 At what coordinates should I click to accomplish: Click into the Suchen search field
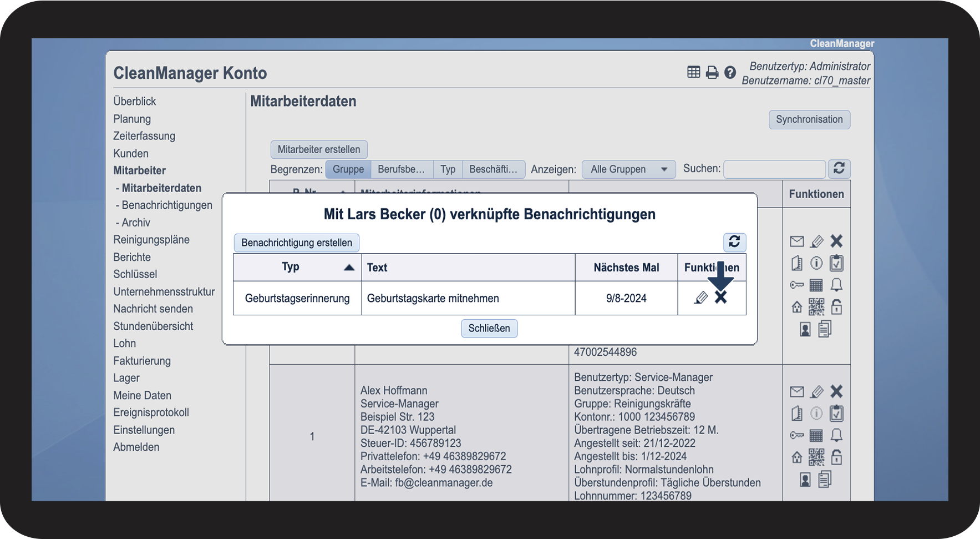775,169
